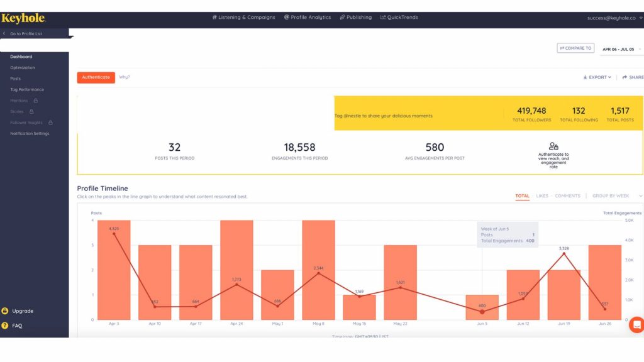Open Listening & Campaigns section
Viewport: 644px width, 362px height.
point(243,17)
